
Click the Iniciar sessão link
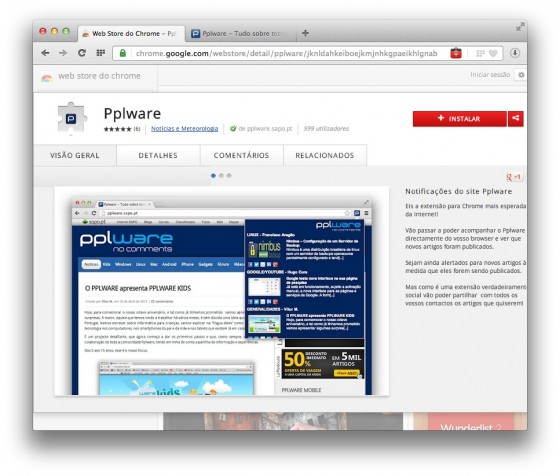pyautogui.click(x=490, y=75)
